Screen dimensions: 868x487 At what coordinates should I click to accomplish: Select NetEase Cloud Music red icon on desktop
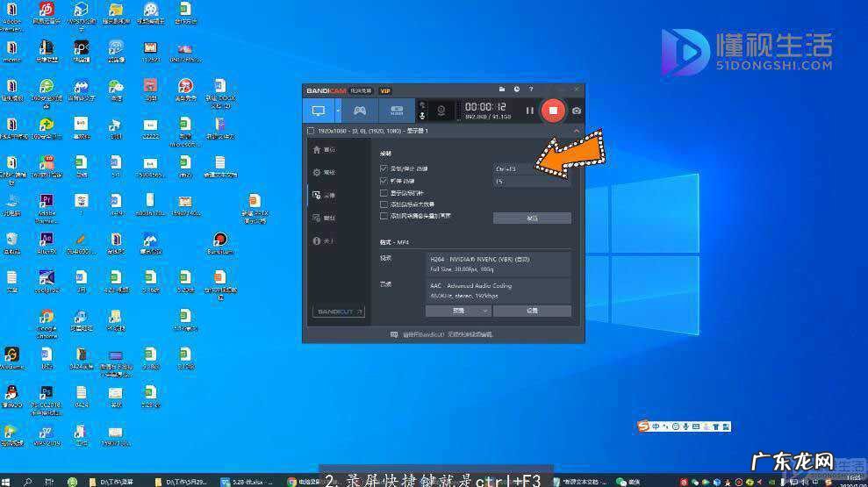47,13
